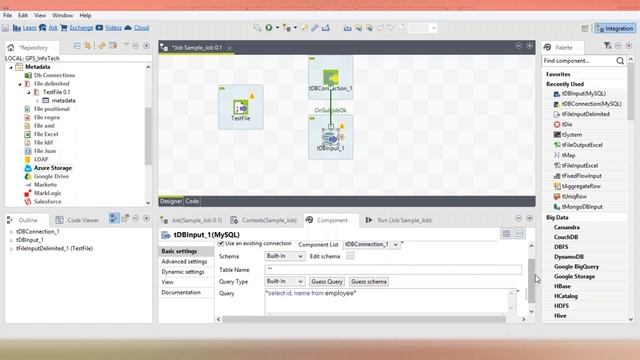Click the magnifier search icon in the main toolbar

[257, 28]
